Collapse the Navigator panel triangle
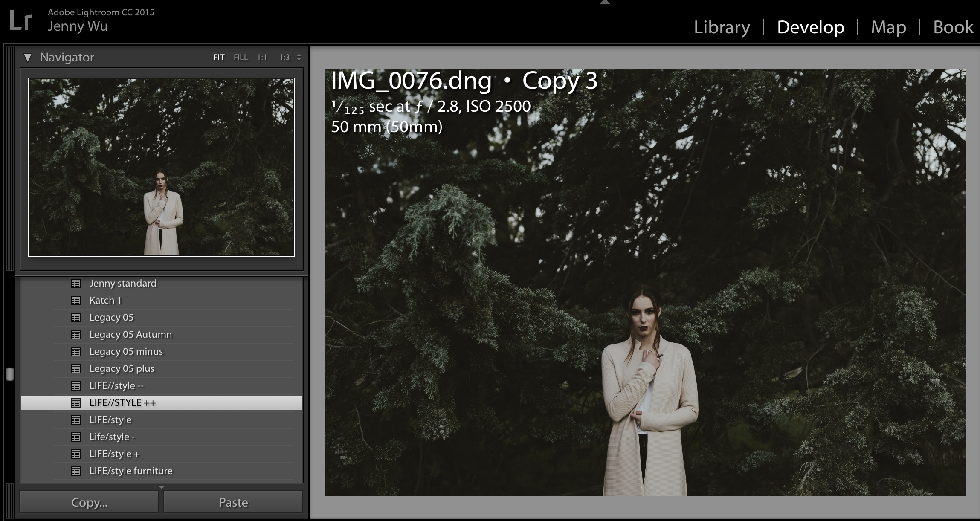The height and width of the screenshot is (521, 980). click(28, 58)
